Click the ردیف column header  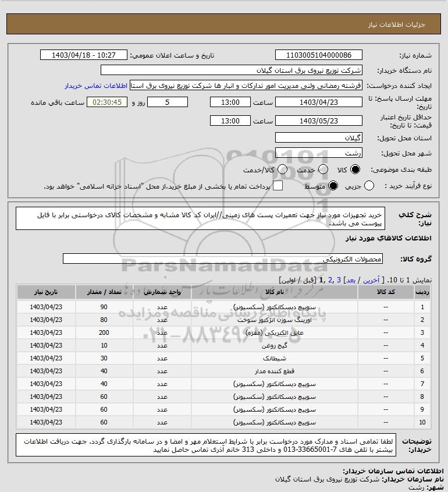click(422, 292)
